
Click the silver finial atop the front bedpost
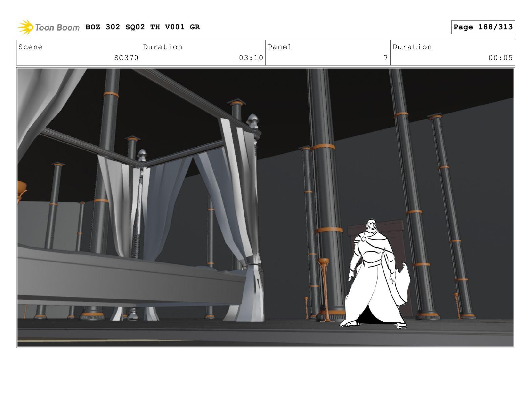pyautogui.click(x=253, y=120)
